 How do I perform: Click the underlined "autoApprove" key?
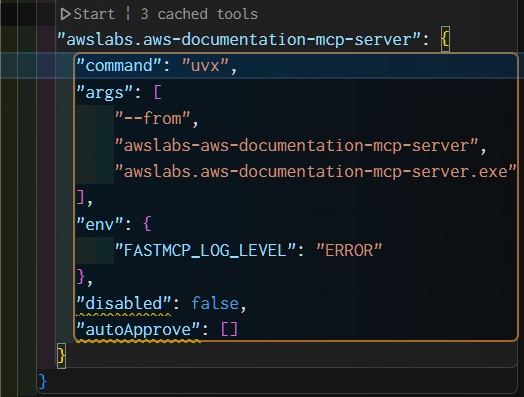pos(138,330)
